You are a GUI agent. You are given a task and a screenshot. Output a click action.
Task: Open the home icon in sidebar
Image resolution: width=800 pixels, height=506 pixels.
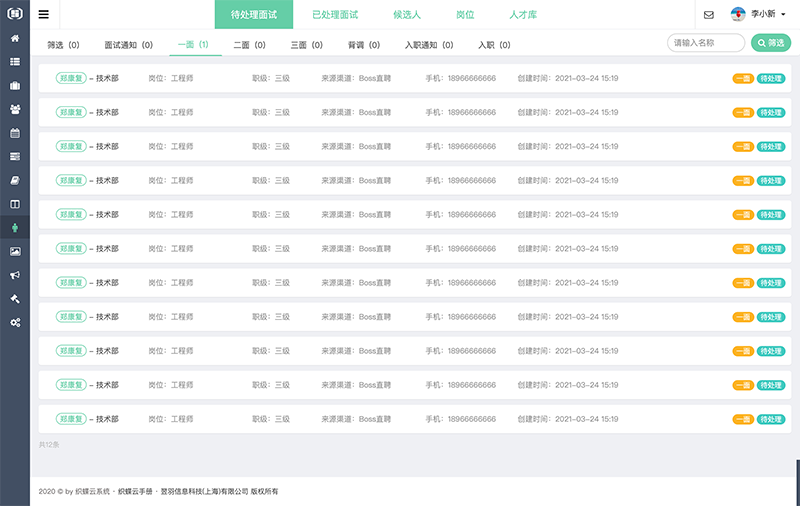(x=15, y=38)
